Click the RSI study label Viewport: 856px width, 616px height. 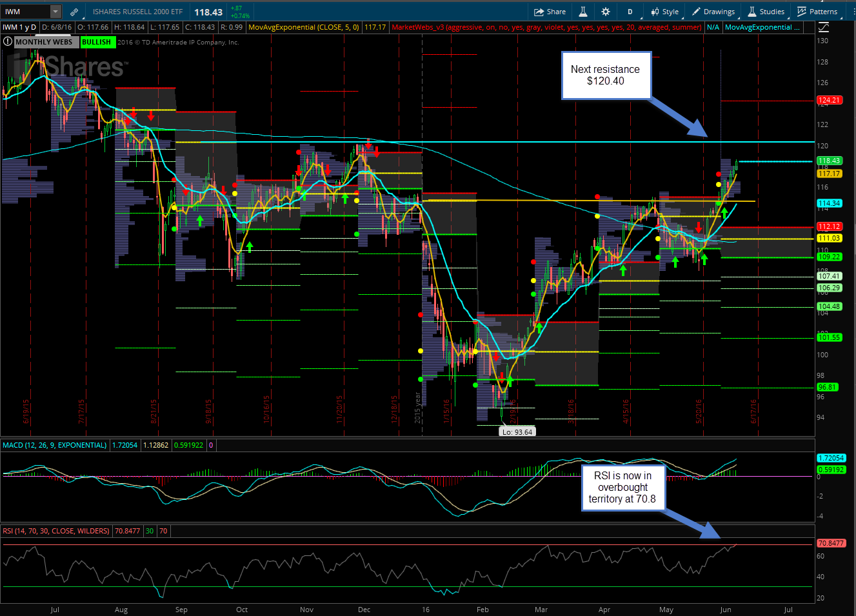click(56, 531)
